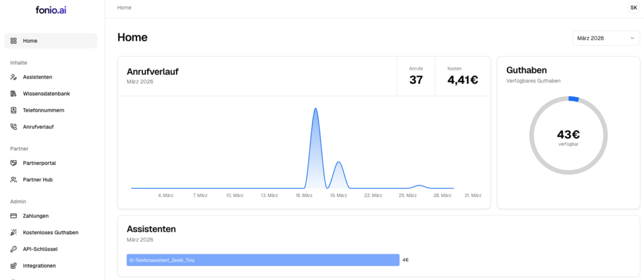Viewport: 644px width, 280px height.
Task: Open the SK user avatar menu
Action: pyautogui.click(x=633, y=8)
